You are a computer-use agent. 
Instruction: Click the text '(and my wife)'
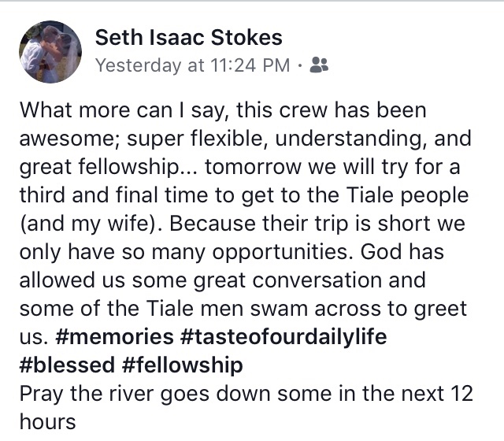(x=85, y=224)
